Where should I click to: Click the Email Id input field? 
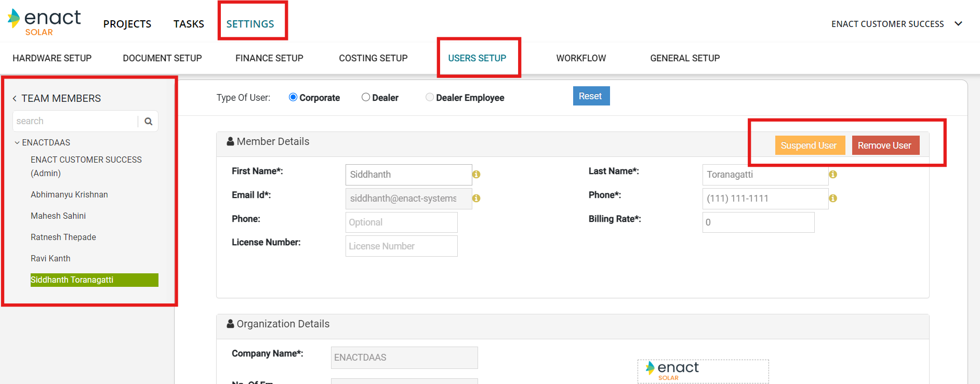click(x=408, y=198)
